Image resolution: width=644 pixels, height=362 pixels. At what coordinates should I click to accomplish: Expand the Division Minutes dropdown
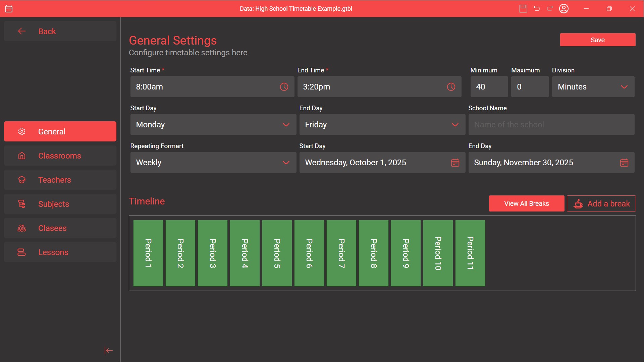coord(593,87)
